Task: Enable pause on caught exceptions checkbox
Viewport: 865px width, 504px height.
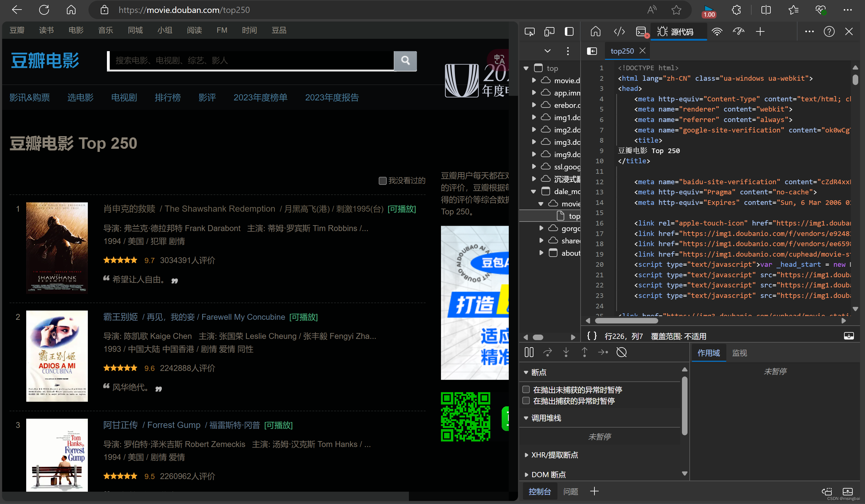Action: (x=526, y=400)
